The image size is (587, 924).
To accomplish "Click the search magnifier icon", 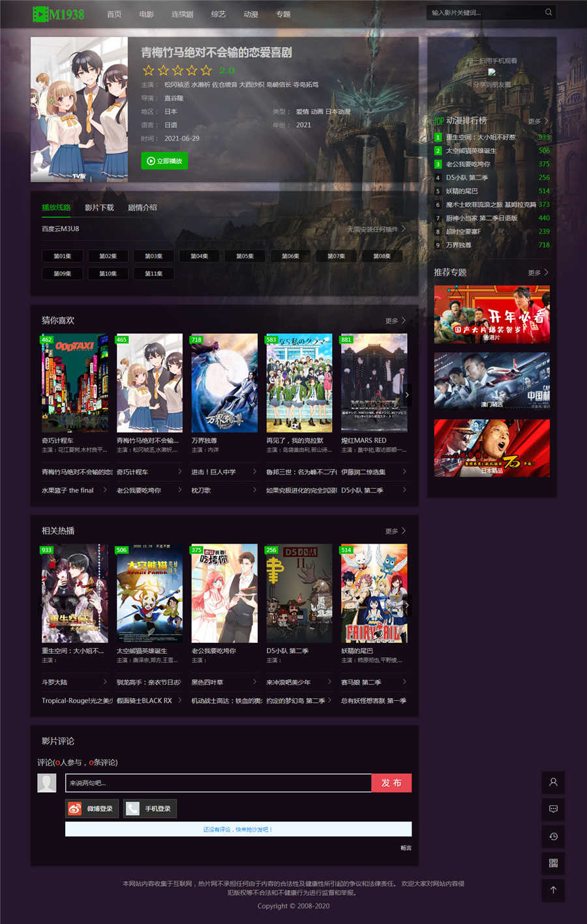I will click(x=549, y=12).
